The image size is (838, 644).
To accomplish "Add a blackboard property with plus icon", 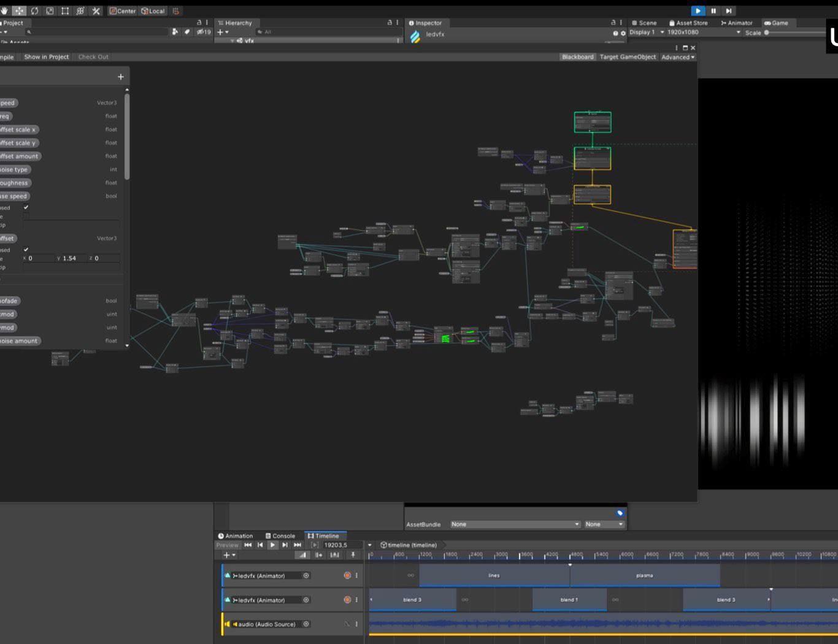I will (x=120, y=77).
